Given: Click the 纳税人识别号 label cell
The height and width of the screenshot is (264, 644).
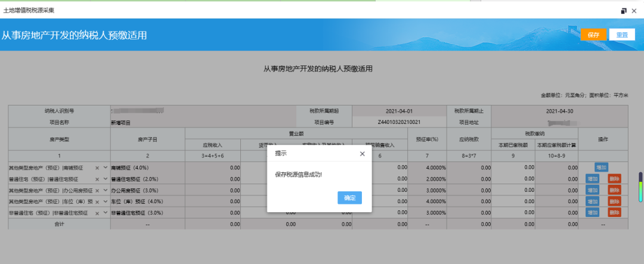Looking at the screenshot, I should coord(59,111).
